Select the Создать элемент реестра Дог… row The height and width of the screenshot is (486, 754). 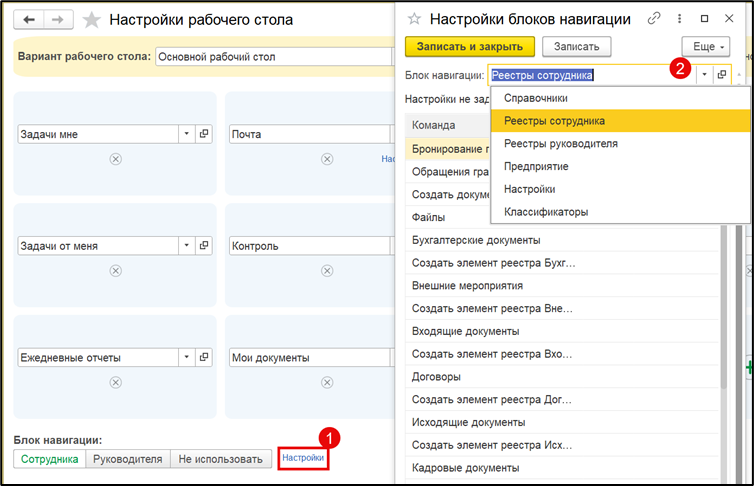(x=562, y=399)
